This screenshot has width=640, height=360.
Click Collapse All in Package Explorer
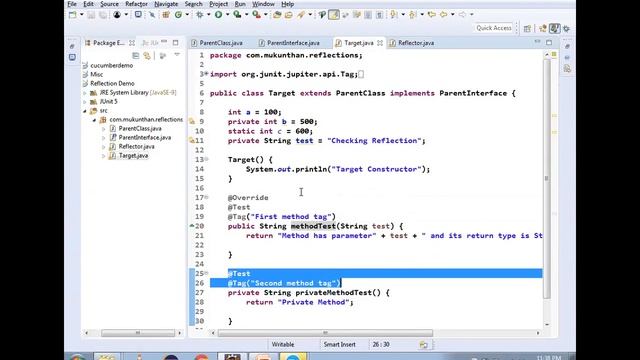136,56
